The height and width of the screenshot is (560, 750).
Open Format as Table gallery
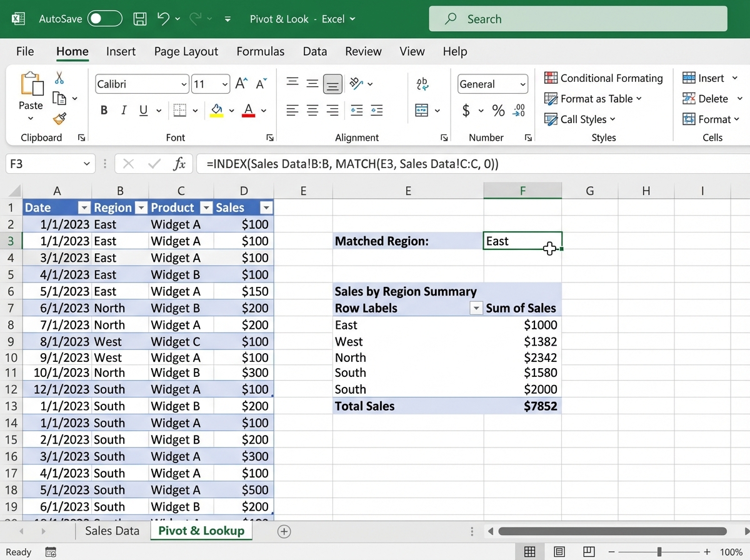click(x=593, y=99)
